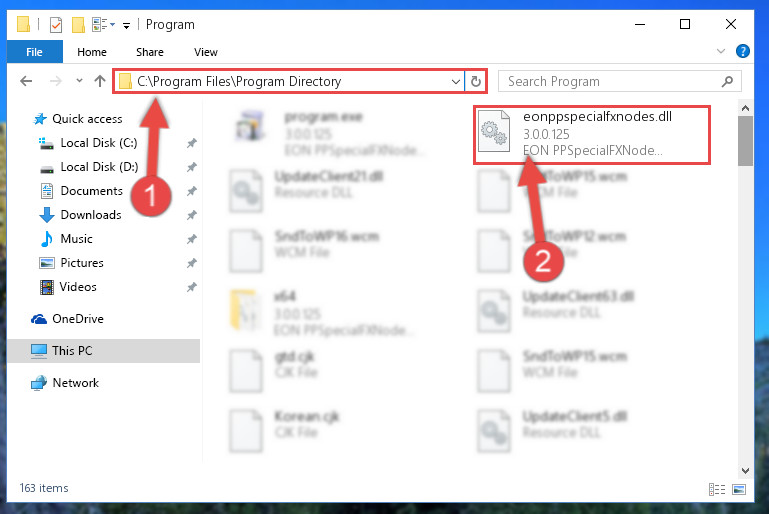
Task: Switch to large icons view
Action: [x=739, y=489]
